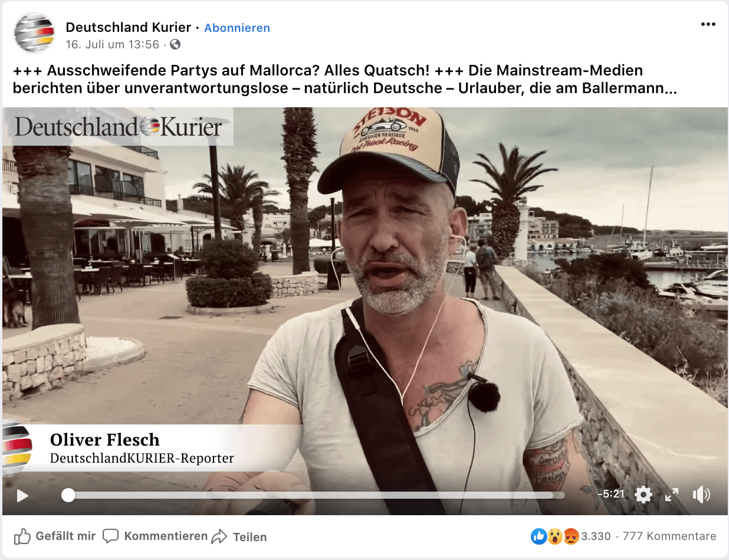Click the globe public audience icon
This screenshot has width=729, height=560.
[175, 44]
